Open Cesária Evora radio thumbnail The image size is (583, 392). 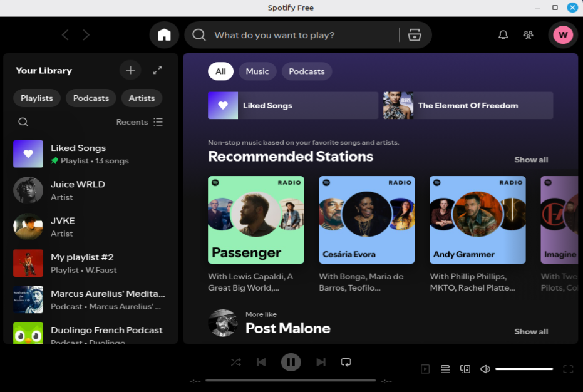click(366, 220)
